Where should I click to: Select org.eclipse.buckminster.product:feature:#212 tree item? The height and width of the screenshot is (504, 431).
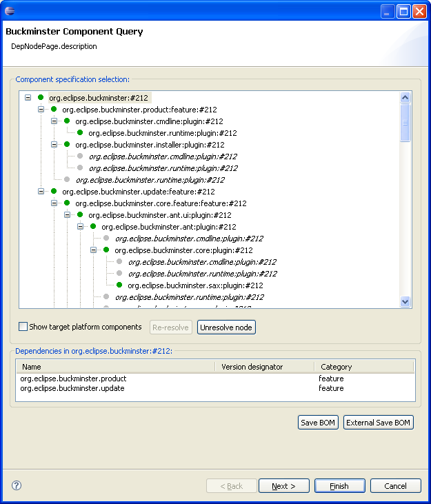pyautogui.click(x=139, y=110)
